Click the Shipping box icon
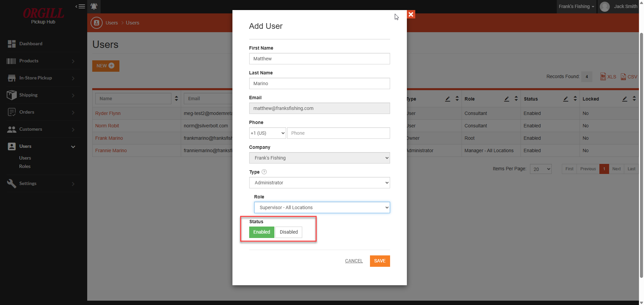This screenshot has width=644, height=305. (12, 95)
